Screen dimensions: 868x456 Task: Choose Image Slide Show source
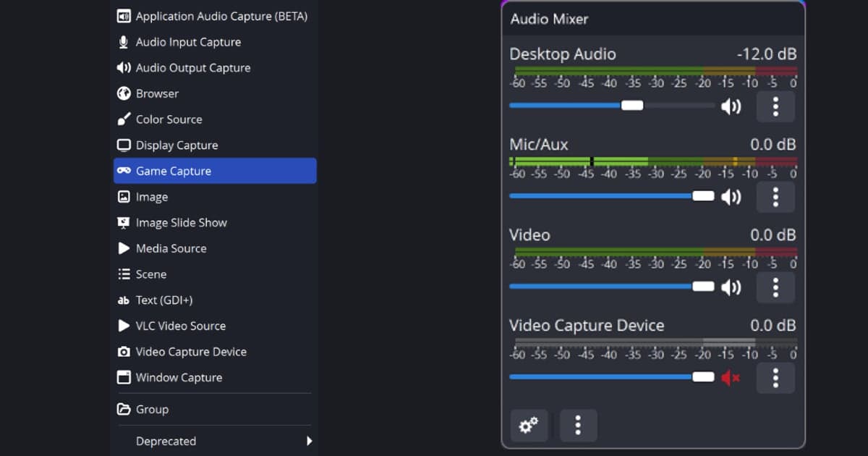pyautogui.click(x=215, y=223)
